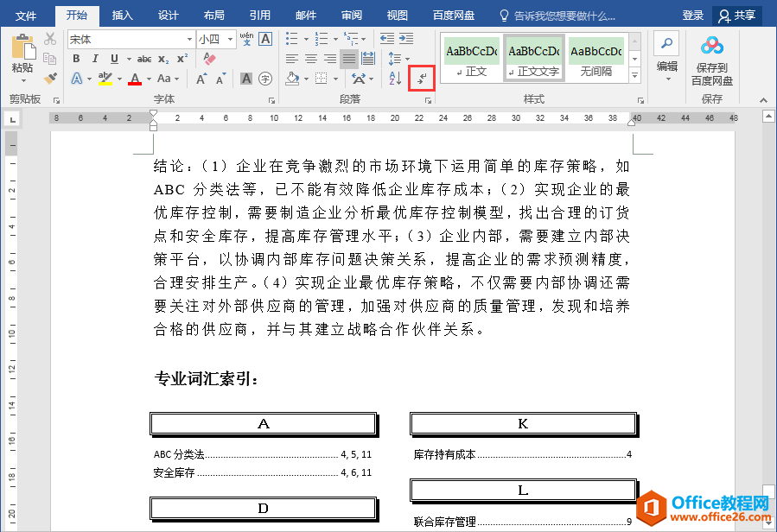Screen dimensions: 777x532
Task: Switch to the 审阅 (Review) tab
Action: tap(351, 16)
